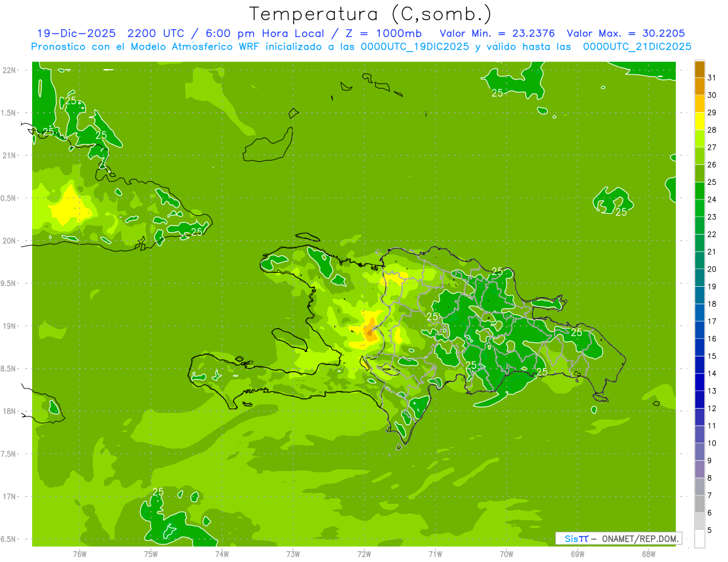Click the '18N' latitude label
The height and width of the screenshot is (562, 728).
tap(10, 411)
